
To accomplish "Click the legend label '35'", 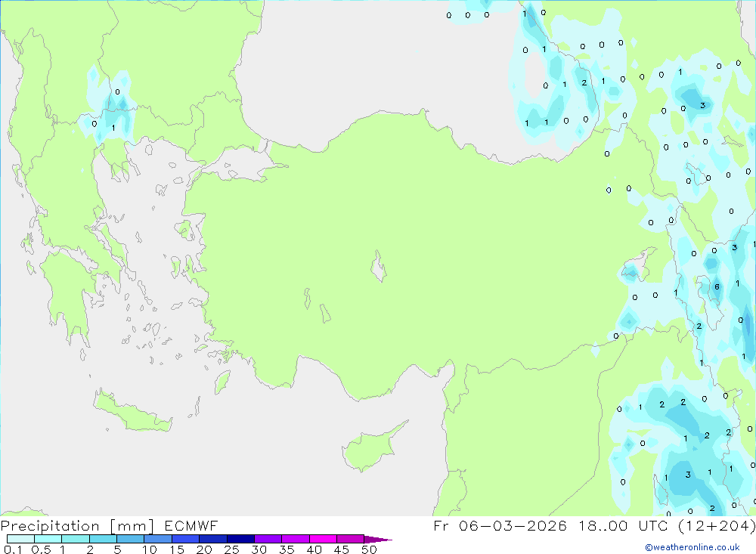I will (287, 549).
